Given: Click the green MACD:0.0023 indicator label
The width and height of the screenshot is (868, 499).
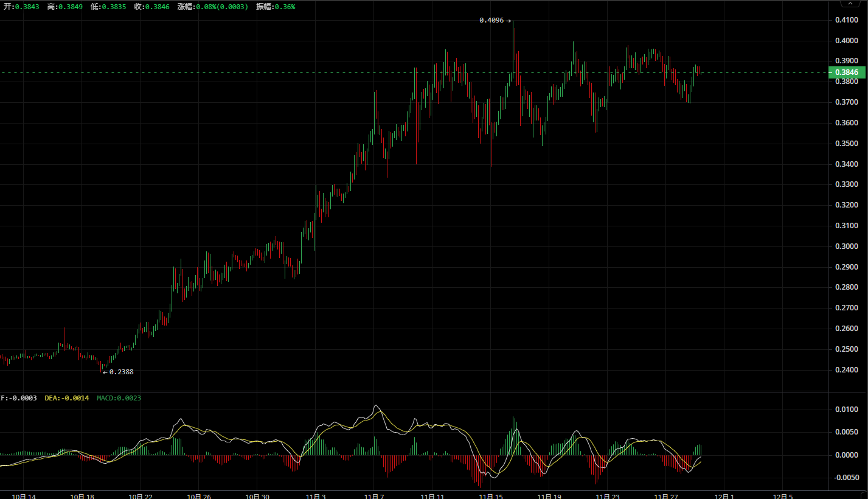Looking at the screenshot, I should coord(119,398).
